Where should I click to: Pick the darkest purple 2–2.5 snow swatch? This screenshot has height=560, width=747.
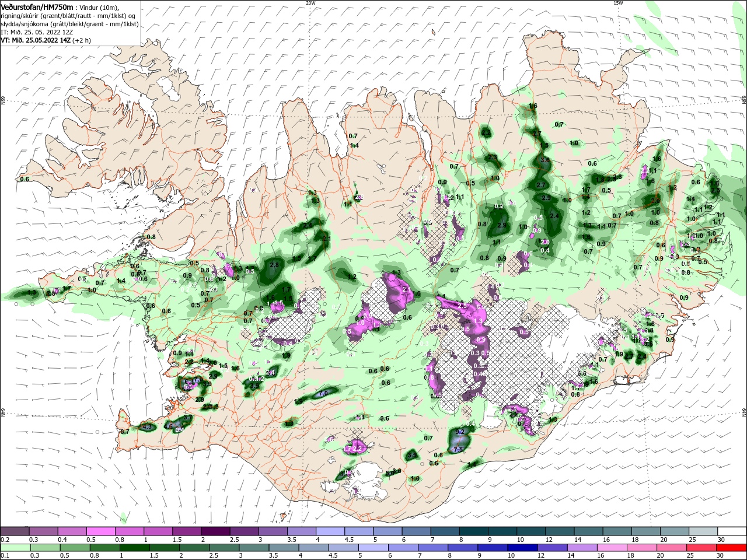(215, 531)
